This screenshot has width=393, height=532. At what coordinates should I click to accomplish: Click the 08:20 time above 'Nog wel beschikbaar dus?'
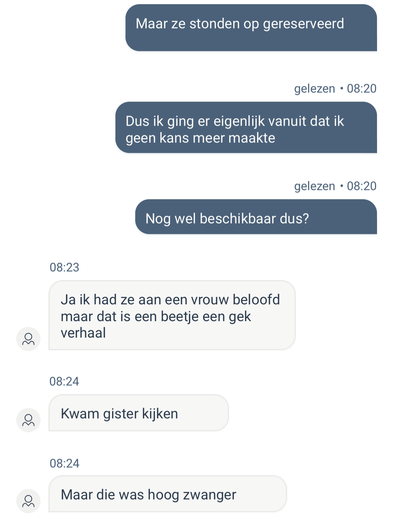point(362,186)
